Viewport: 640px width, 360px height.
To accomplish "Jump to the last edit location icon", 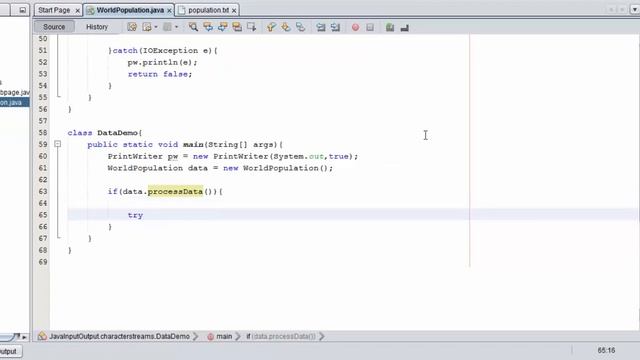I will pos(132,27).
